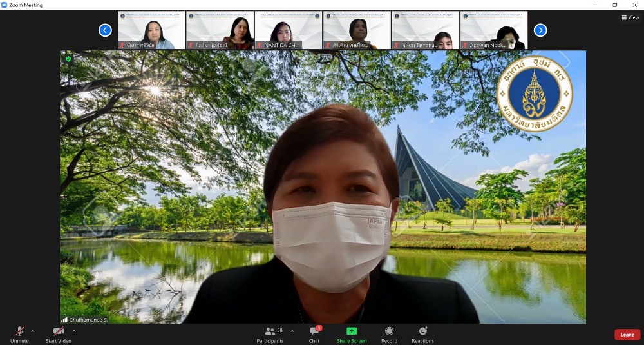Open the Chat panel
Viewport: 644px width, 345px height.
click(314, 331)
